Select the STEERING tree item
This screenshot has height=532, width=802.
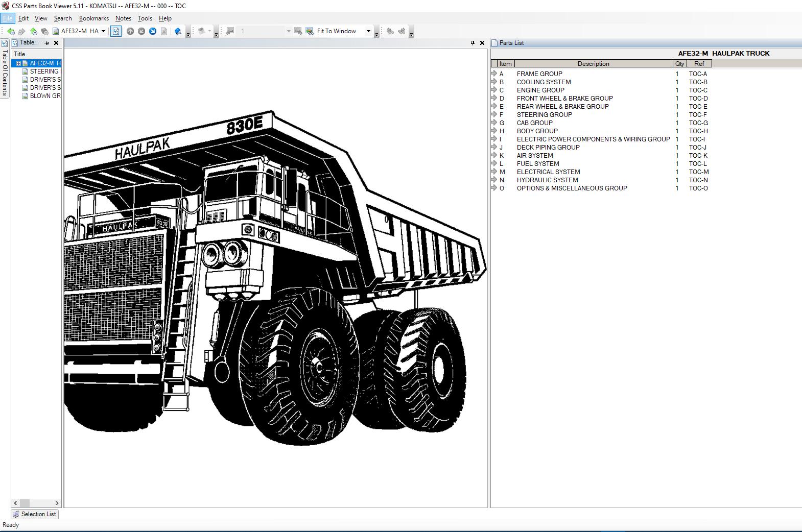42,71
